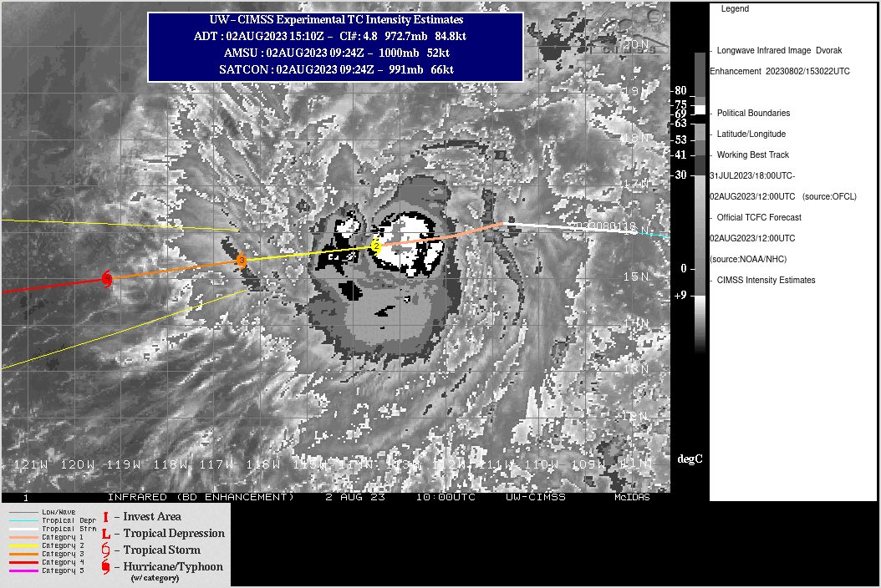Click the Official TCFC Forecast legend entry

pyautogui.click(x=758, y=217)
